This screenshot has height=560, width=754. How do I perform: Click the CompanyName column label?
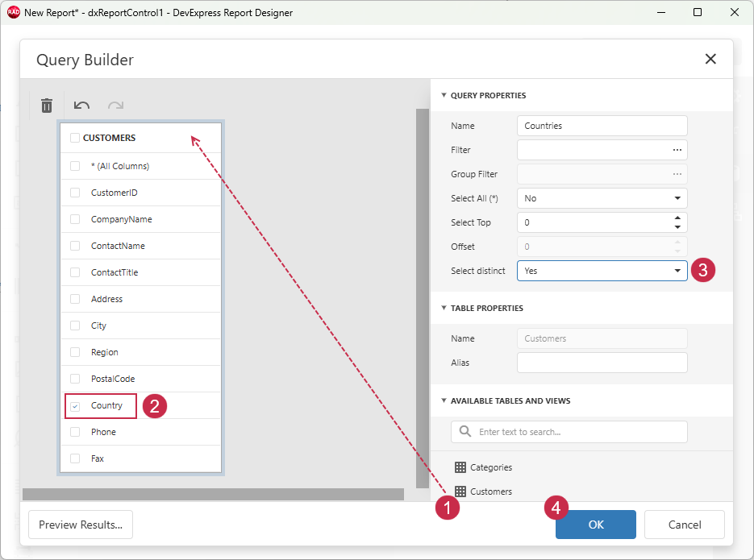point(122,219)
